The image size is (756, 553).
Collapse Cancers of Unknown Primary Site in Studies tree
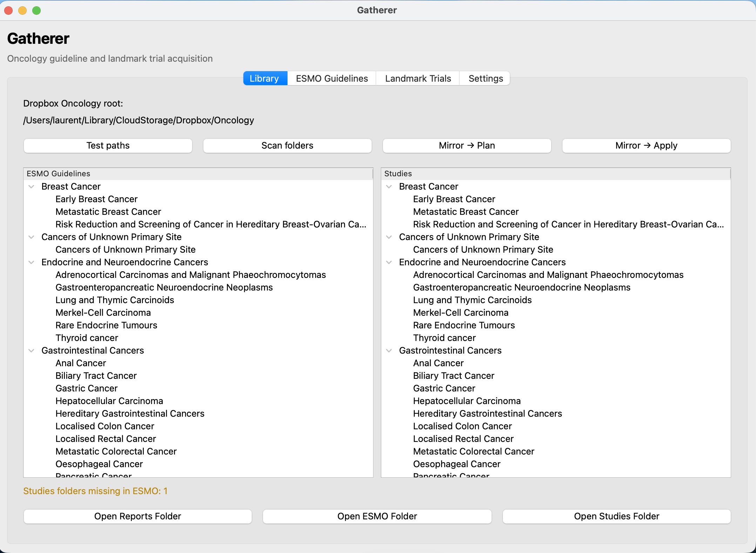(389, 237)
